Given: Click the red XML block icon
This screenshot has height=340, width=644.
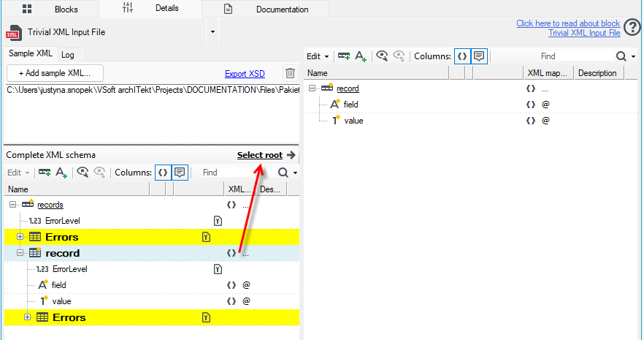Looking at the screenshot, I should pyautogui.click(x=14, y=33).
